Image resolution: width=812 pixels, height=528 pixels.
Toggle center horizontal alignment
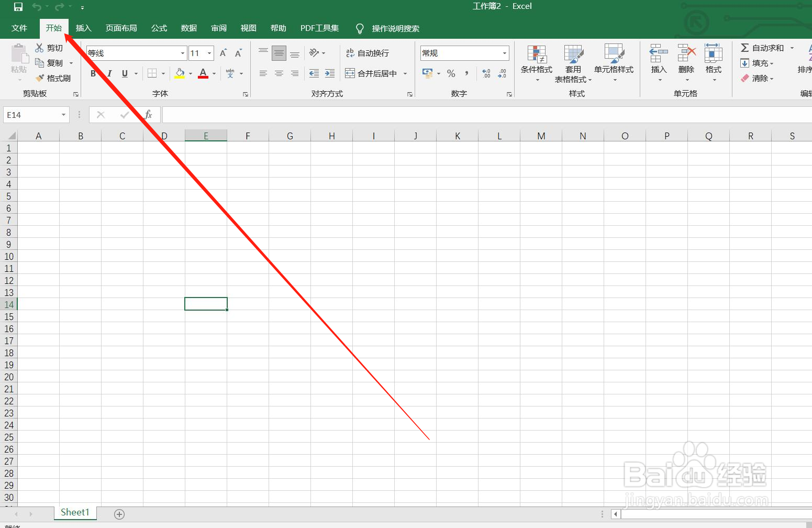[279, 73]
